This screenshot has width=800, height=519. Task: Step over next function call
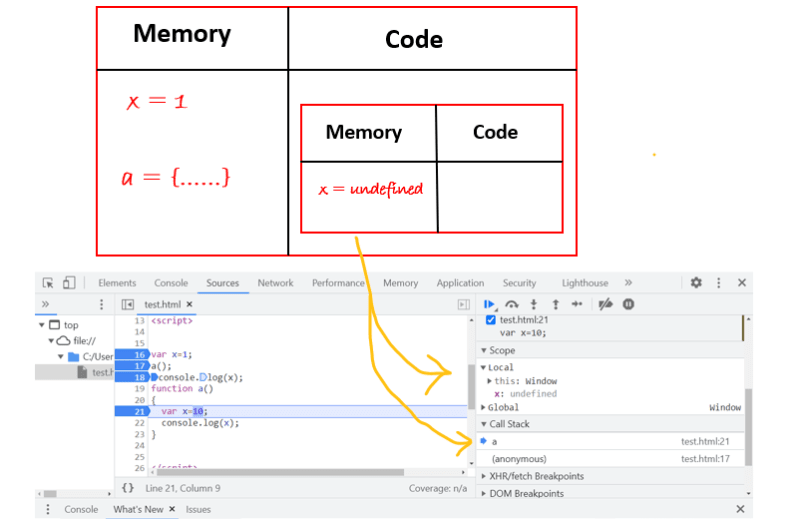pyautogui.click(x=511, y=305)
